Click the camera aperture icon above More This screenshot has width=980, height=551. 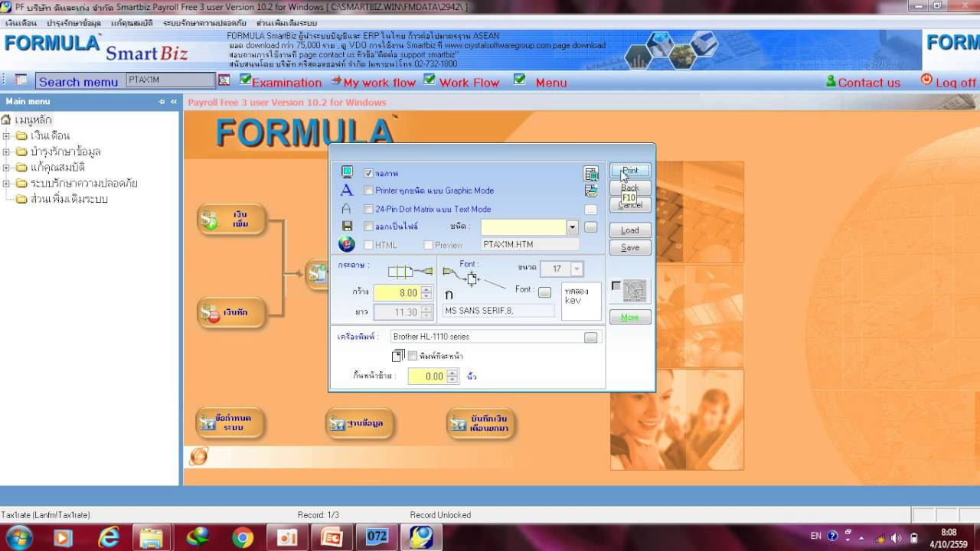tap(634, 291)
